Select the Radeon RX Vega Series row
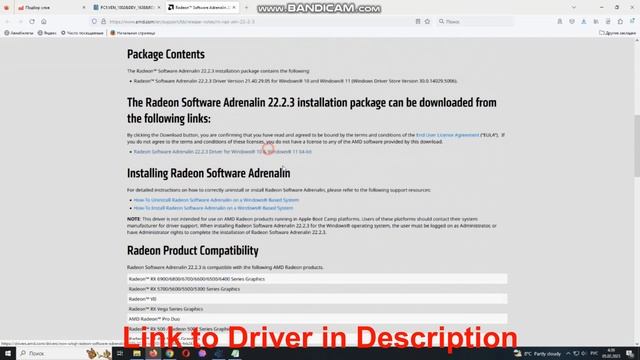This screenshot has height=360, width=640. tap(317, 309)
